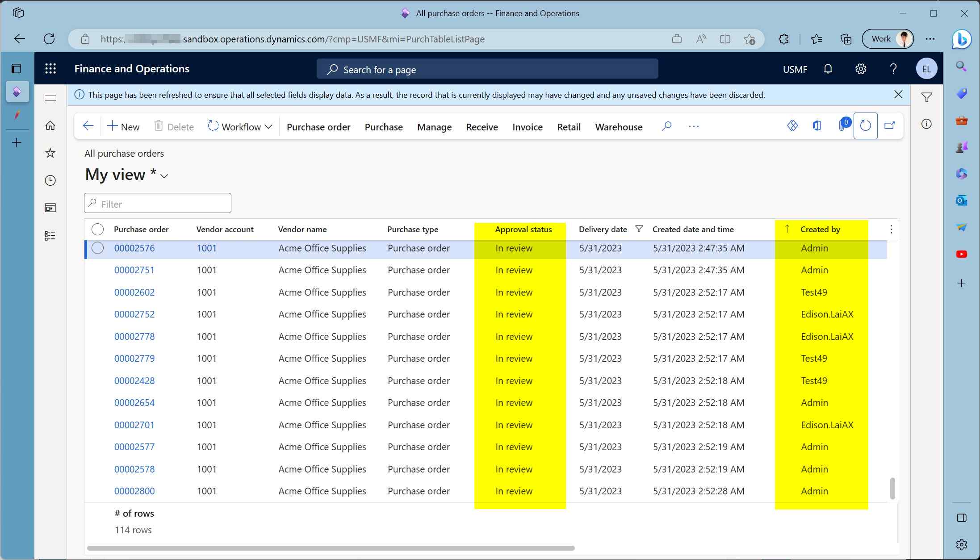Toggle the select all rows circle

click(97, 230)
